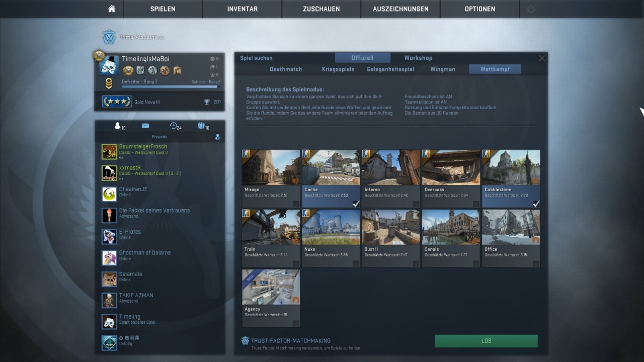Enable the Inferno map checkbox
Screen dimensions: 644x362
[x=416, y=204]
